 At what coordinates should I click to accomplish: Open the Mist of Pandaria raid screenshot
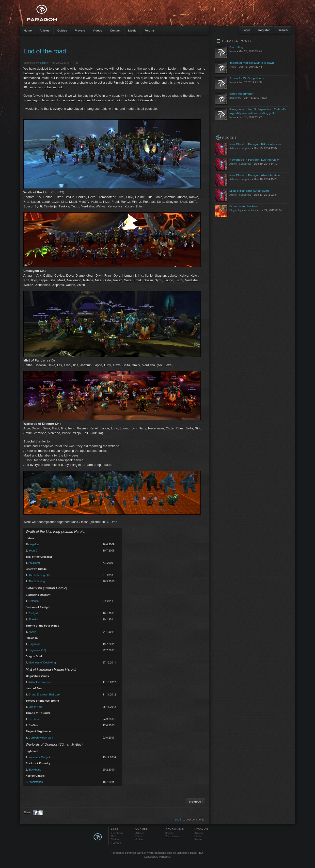pos(112,324)
